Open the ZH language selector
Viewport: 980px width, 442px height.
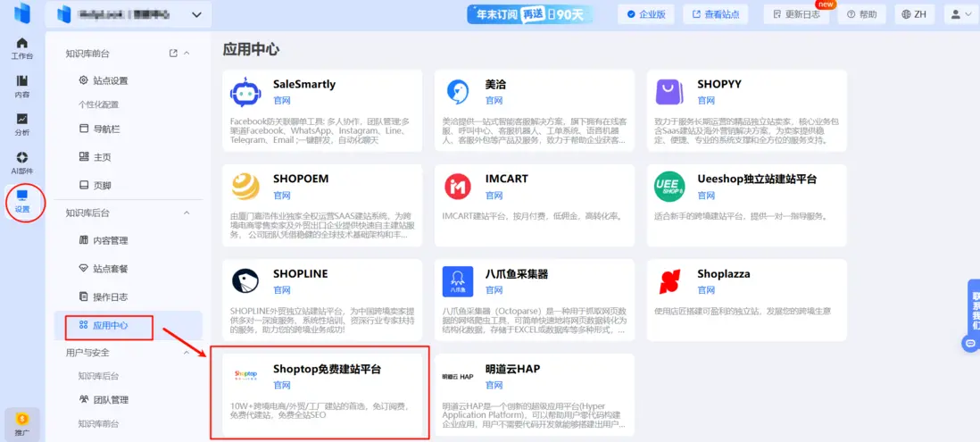tap(916, 13)
